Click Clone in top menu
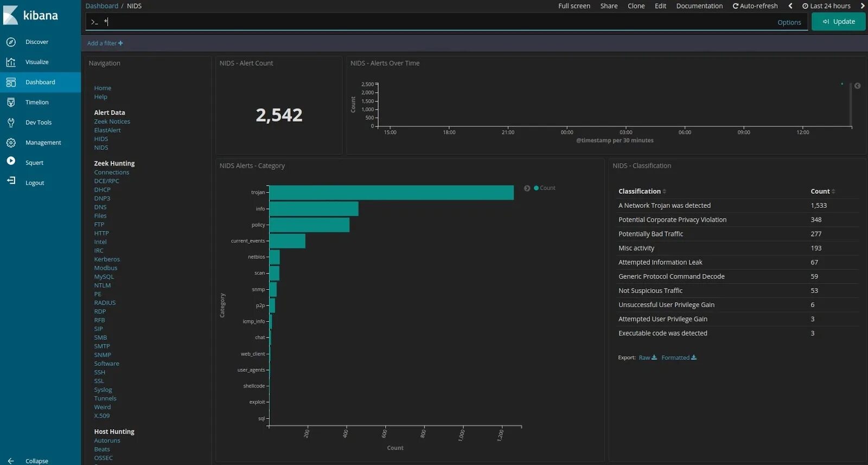The image size is (868, 465). [x=636, y=6]
